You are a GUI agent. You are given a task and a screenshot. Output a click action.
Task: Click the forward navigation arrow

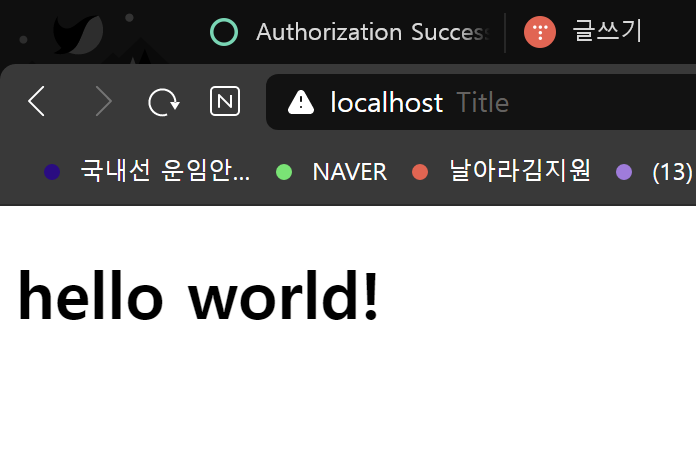pyautogui.click(x=103, y=102)
